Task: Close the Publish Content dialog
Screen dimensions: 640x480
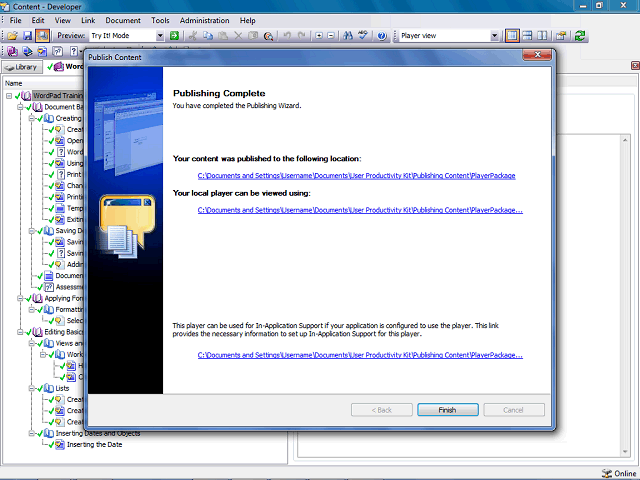Action: (x=537, y=55)
